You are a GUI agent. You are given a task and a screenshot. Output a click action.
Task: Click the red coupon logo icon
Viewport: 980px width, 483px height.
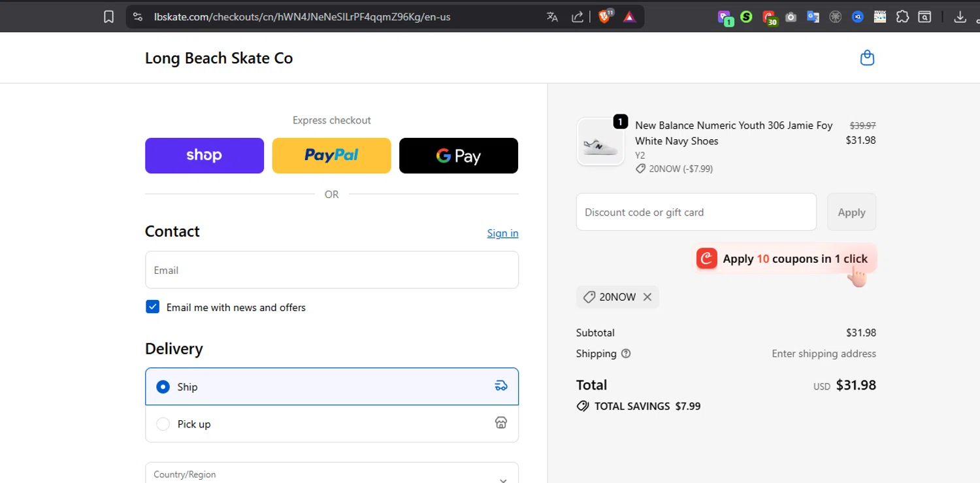(x=707, y=259)
